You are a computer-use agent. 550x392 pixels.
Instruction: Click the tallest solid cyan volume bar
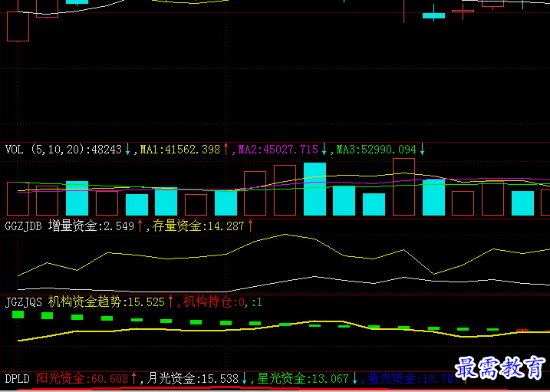pyautogui.click(x=315, y=189)
